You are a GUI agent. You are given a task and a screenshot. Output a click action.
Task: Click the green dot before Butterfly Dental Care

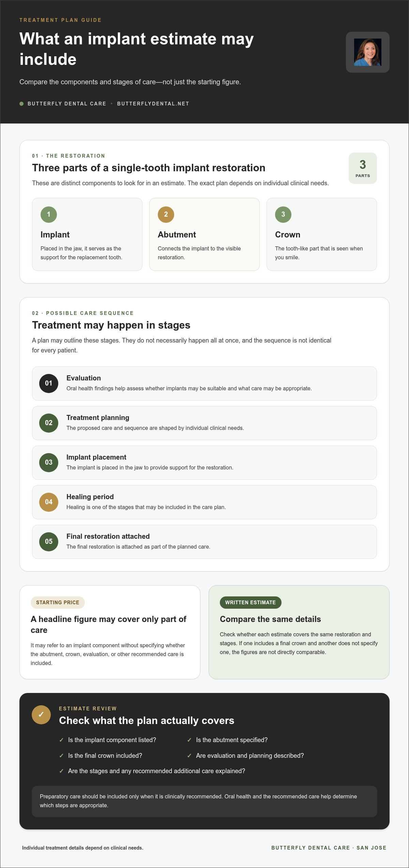pos(21,104)
